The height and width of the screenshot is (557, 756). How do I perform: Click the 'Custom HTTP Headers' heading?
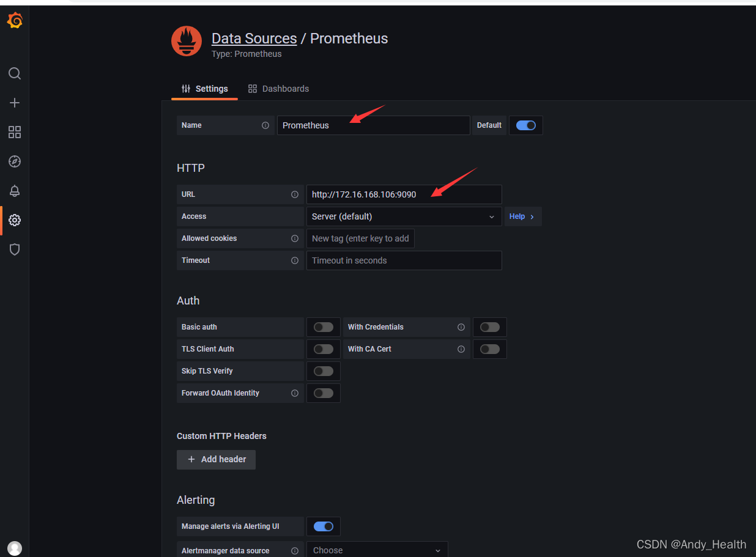click(x=221, y=436)
